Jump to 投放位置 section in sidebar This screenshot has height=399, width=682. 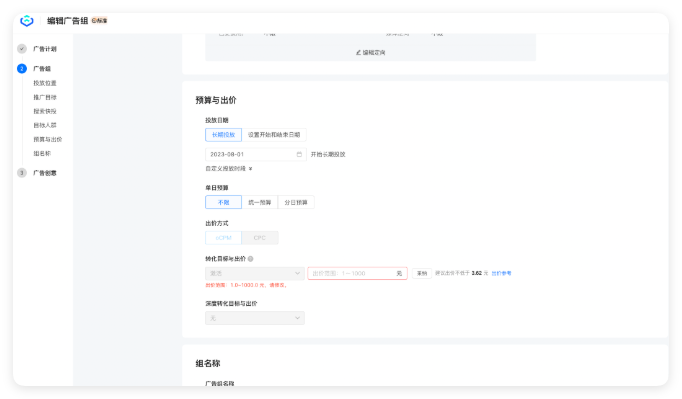pos(45,83)
